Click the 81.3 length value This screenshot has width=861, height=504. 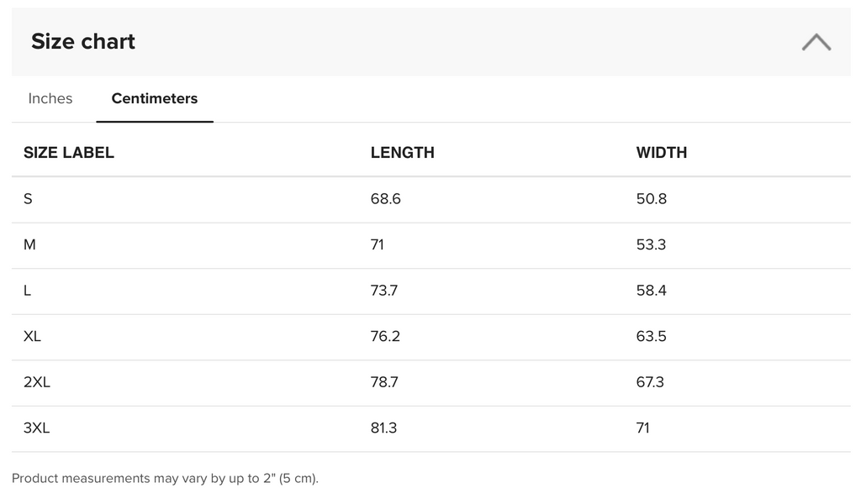(x=383, y=428)
